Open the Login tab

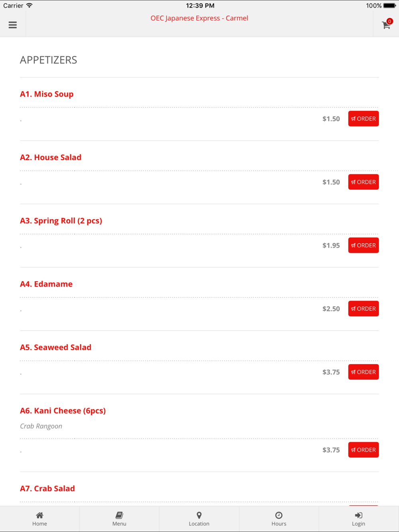tap(359, 519)
